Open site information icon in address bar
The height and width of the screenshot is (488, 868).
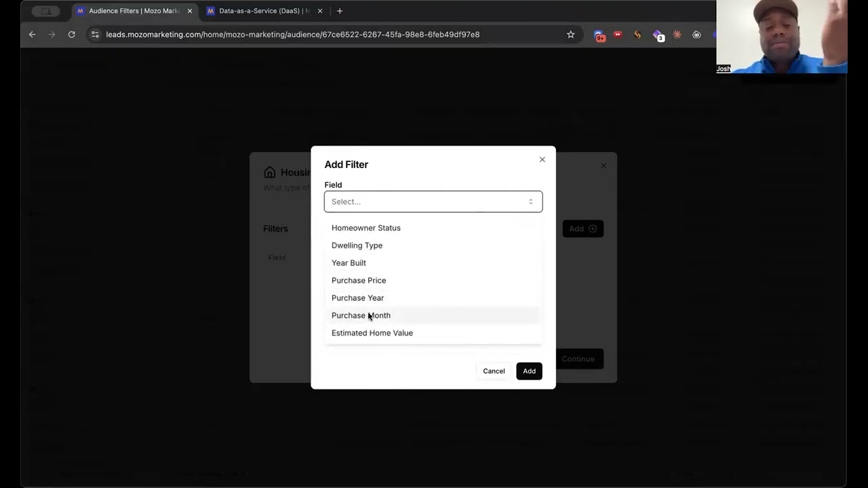pos(95,35)
